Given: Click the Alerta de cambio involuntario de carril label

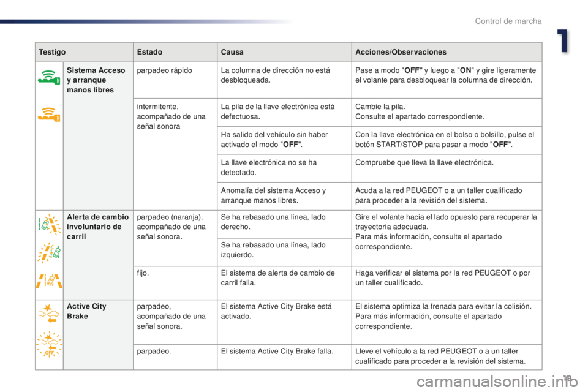Looking at the screenshot, I should 98,227.
